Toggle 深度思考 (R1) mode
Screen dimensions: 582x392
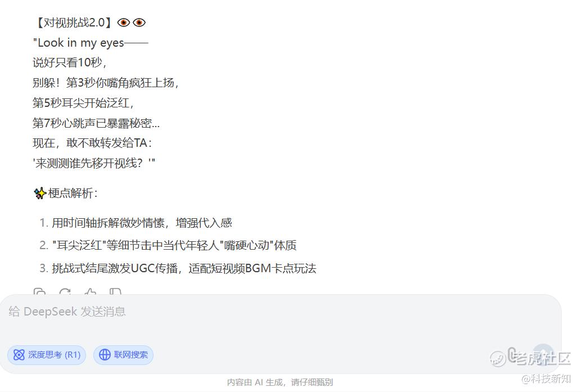pos(47,355)
